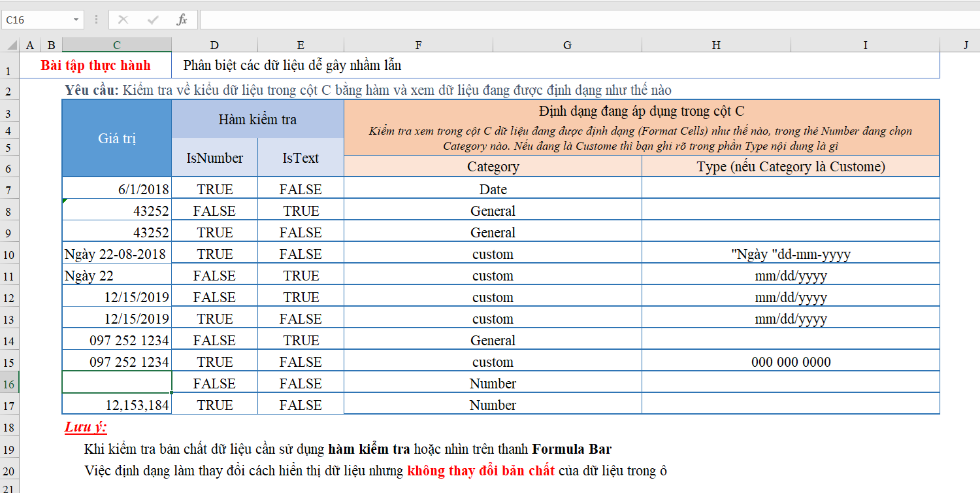Select column F header

pos(418,45)
